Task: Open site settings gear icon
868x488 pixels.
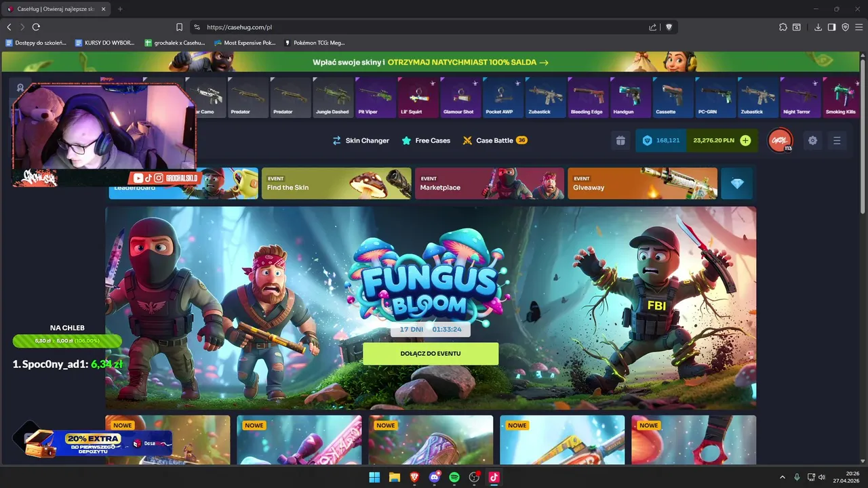Action: [x=812, y=140]
